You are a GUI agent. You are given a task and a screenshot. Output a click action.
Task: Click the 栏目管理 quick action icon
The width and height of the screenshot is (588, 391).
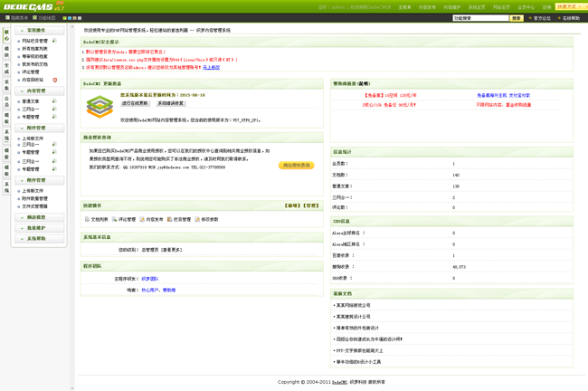tap(169, 219)
